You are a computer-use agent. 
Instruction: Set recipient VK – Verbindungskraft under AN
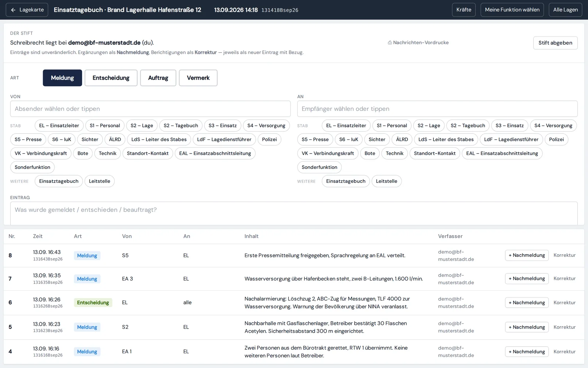tap(328, 153)
